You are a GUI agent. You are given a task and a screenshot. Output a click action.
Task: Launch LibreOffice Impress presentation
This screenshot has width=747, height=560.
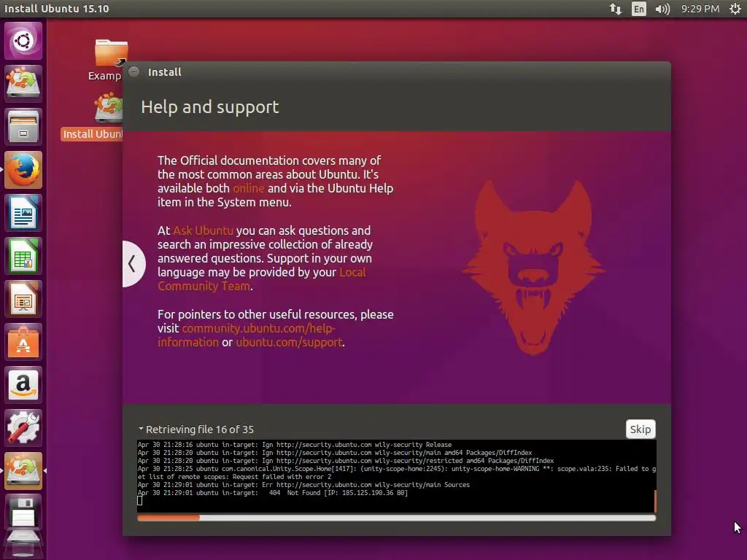23,299
